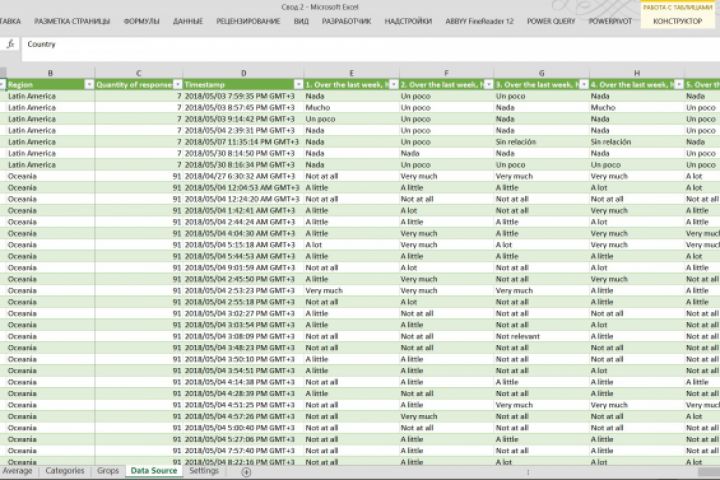Click the fx insert function icon
The height and width of the screenshot is (480, 720).
click(x=10, y=44)
